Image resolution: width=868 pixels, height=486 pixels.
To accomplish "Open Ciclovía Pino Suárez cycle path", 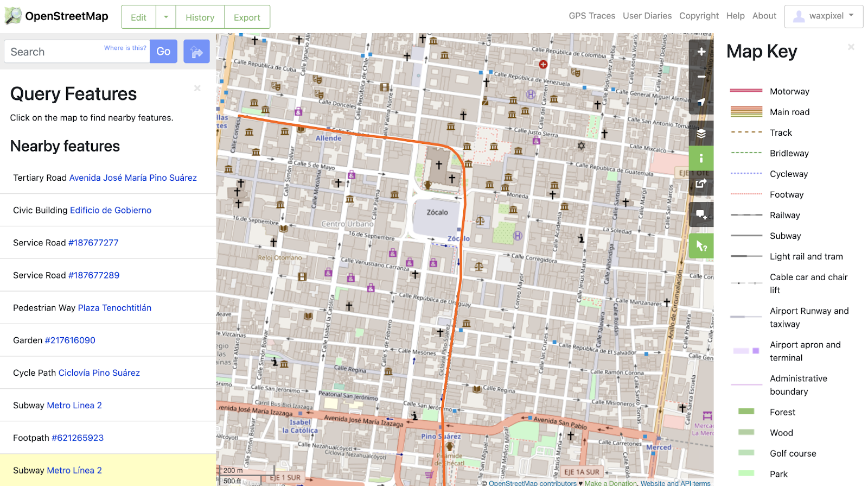I will click(x=99, y=373).
